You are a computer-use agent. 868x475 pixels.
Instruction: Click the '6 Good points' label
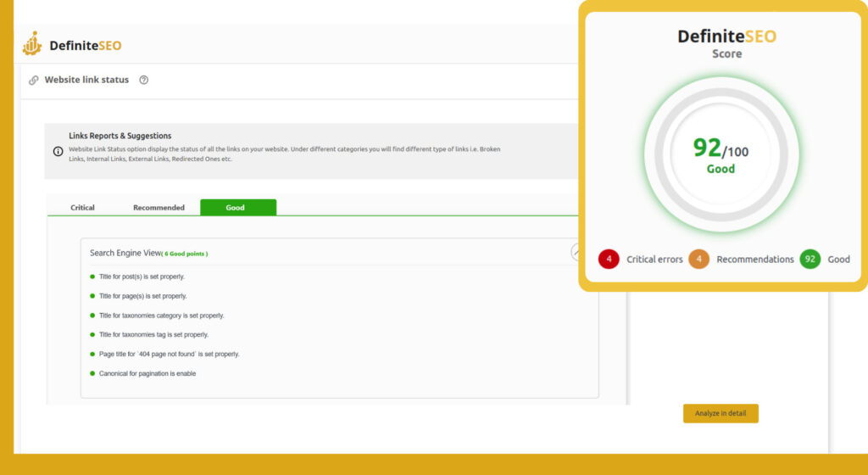pos(185,254)
